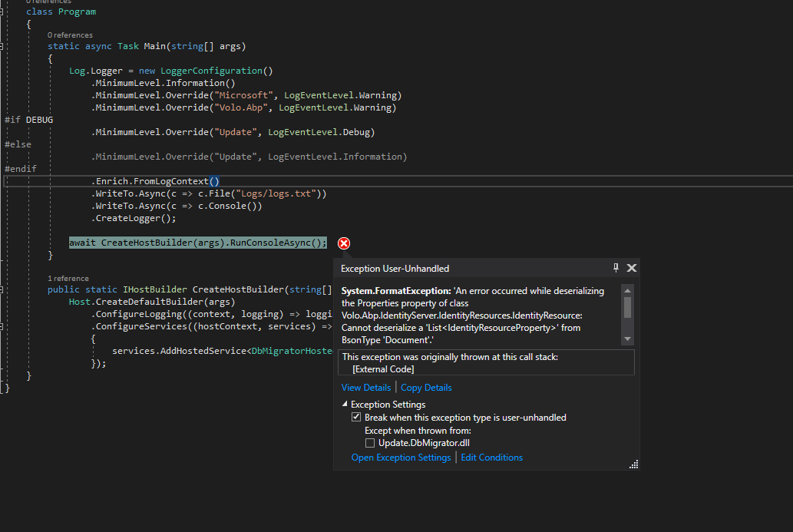Image resolution: width=793 pixels, height=532 pixels.
Task: Click the exception message scrollbar thumb
Action: pos(627,307)
